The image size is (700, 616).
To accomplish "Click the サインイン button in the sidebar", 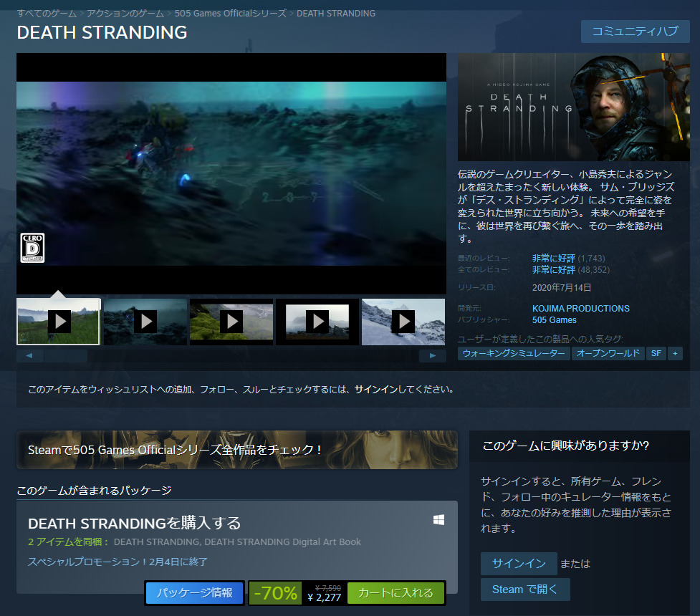I will [x=519, y=563].
